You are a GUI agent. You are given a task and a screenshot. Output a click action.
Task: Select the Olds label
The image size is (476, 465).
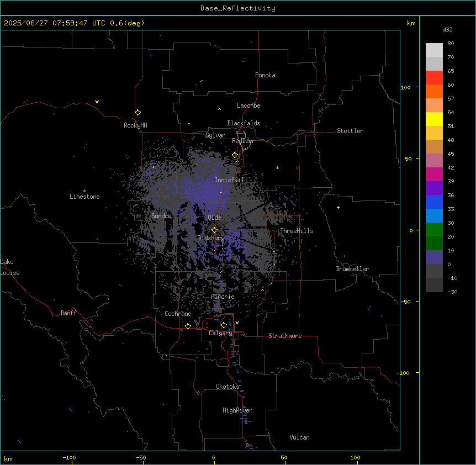click(x=214, y=218)
